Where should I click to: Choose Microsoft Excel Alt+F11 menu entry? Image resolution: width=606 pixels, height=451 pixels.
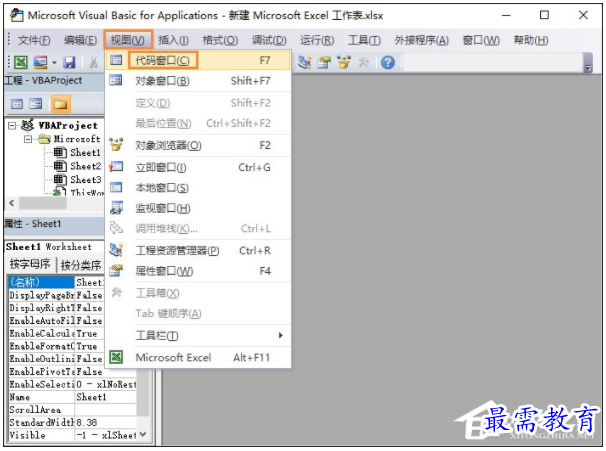198,357
